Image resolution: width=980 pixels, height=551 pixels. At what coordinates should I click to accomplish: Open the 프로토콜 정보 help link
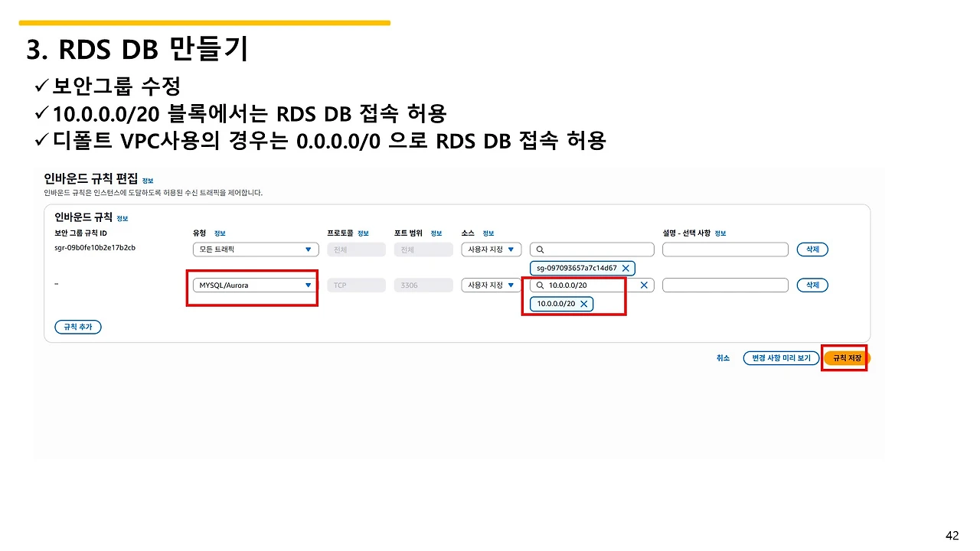(362, 233)
